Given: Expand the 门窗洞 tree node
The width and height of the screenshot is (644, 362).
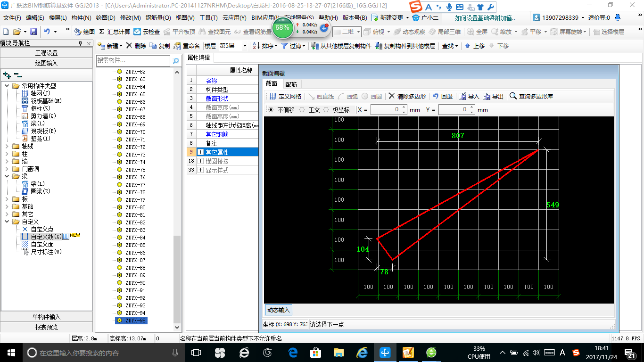Looking at the screenshot, I should coord(7,169).
